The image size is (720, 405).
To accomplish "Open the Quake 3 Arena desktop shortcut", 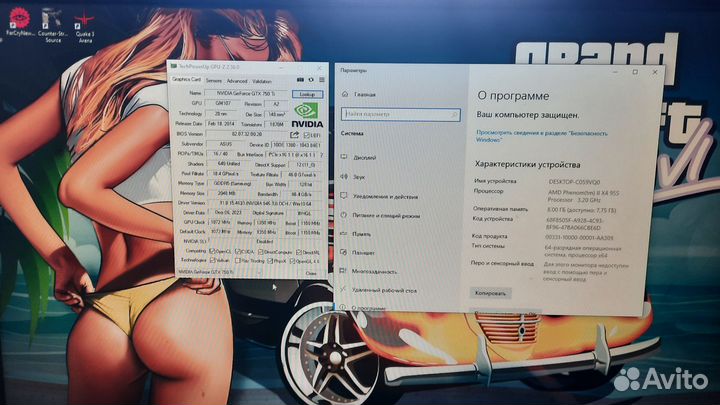I will (85, 28).
